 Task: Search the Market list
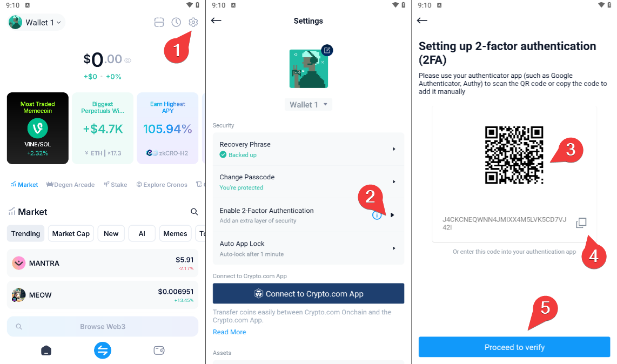coord(194,212)
